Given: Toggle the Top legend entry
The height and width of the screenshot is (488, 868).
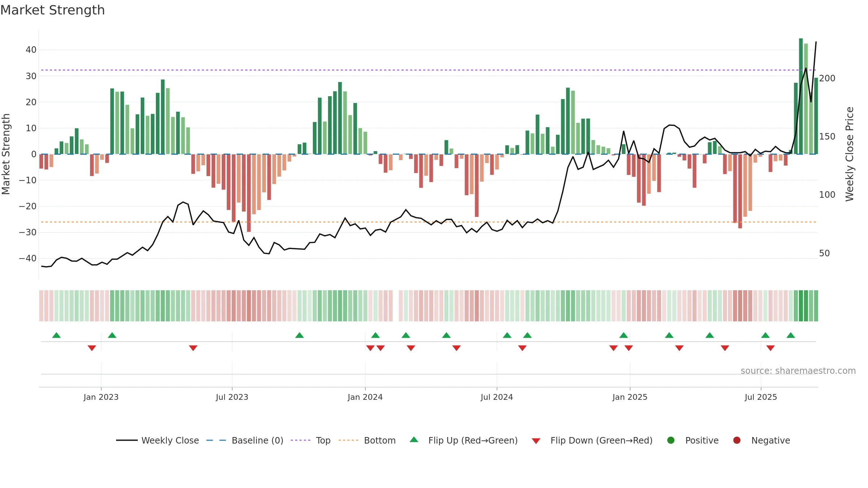Looking at the screenshot, I should pos(311,440).
